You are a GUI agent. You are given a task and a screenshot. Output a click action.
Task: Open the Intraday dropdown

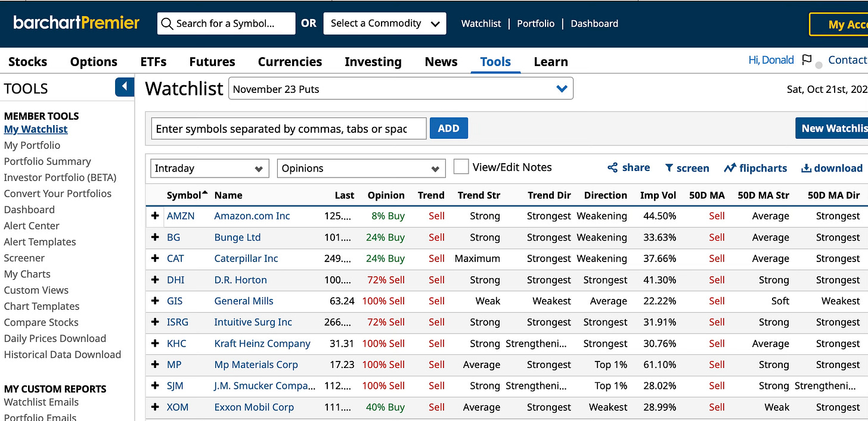tap(210, 169)
